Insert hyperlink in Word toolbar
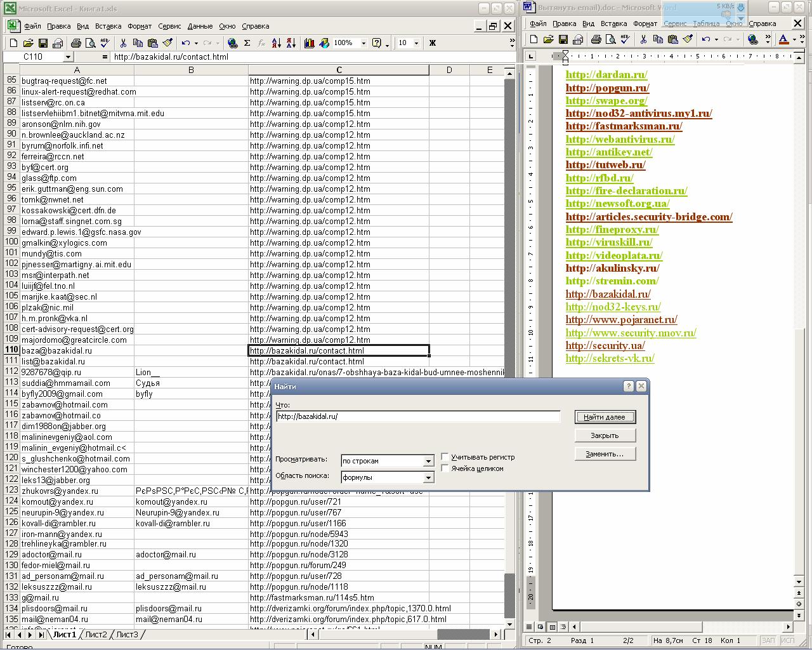This screenshot has width=812, height=650. pyautogui.click(x=753, y=39)
